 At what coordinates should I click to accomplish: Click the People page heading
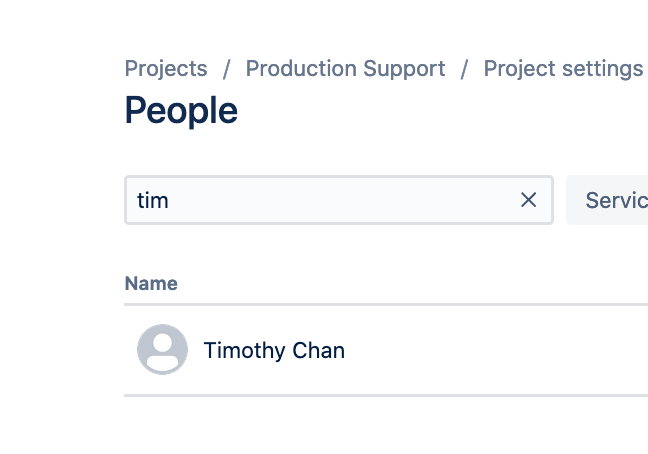pos(181,110)
